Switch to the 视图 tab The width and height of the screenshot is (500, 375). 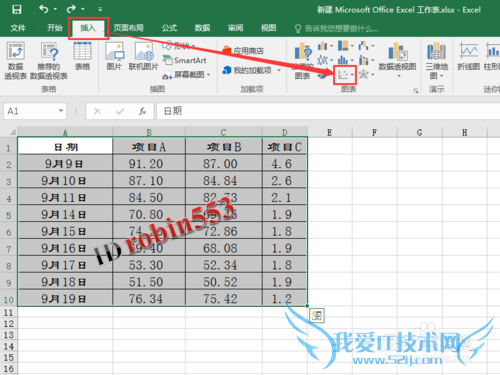[269, 28]
